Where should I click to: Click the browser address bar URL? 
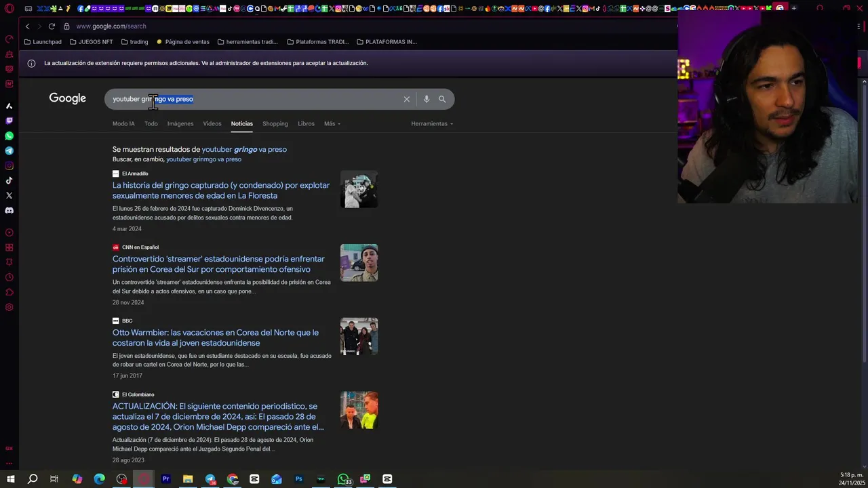click(111, 26)
